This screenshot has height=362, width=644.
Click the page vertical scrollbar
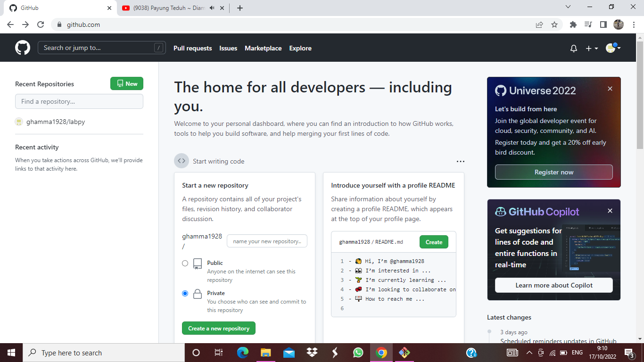pos(640,94)
